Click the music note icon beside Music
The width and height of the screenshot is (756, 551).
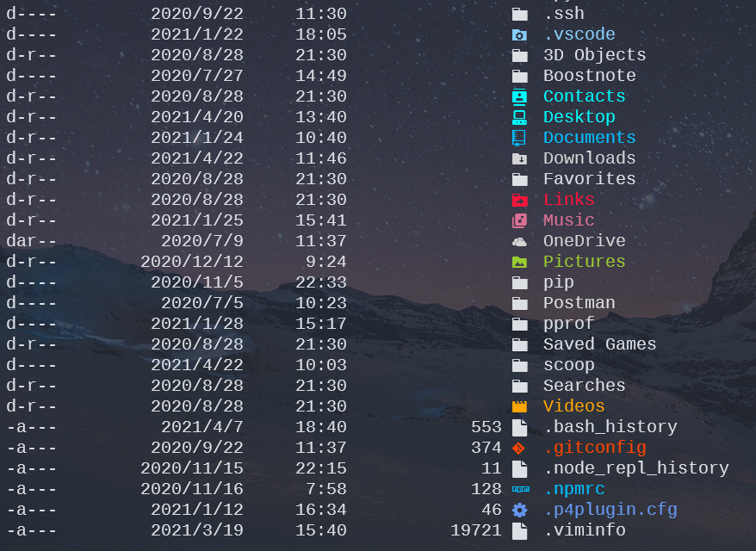(x=520, y=220)
